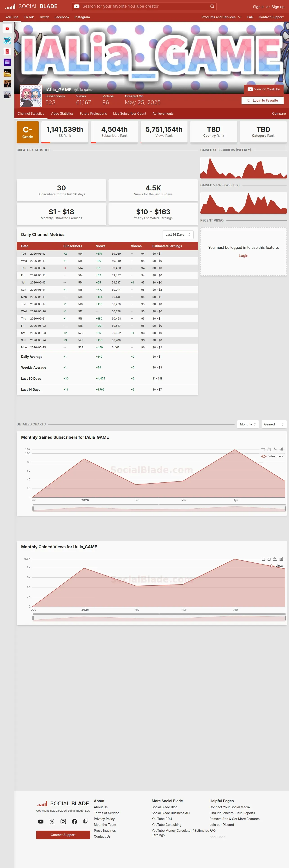Switch Views chart to line view
Viewport: 289px width, 868px height.
point(275,559)
